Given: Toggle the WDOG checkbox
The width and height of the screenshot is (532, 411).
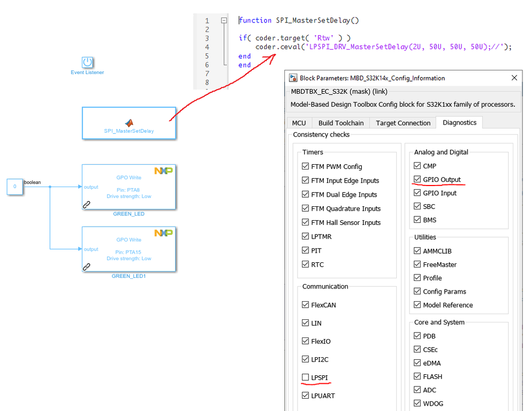Looking at the screenshot, I should click(418, 403).
